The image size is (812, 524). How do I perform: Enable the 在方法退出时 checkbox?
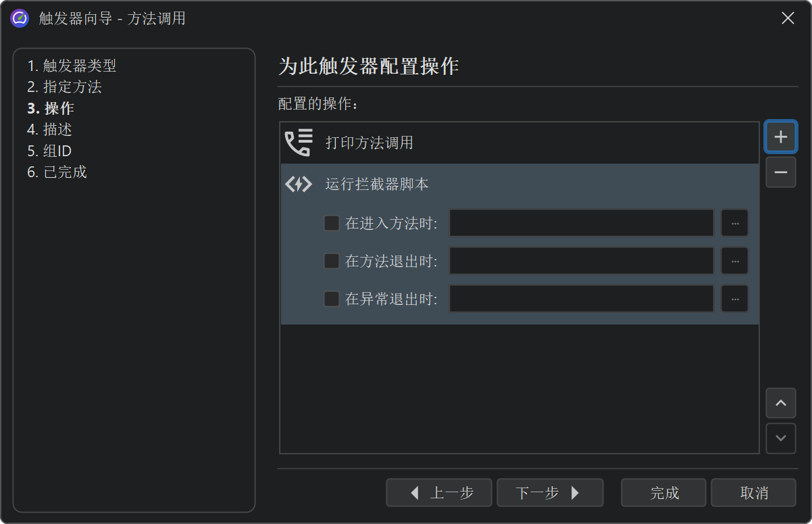tap(332, 261)
